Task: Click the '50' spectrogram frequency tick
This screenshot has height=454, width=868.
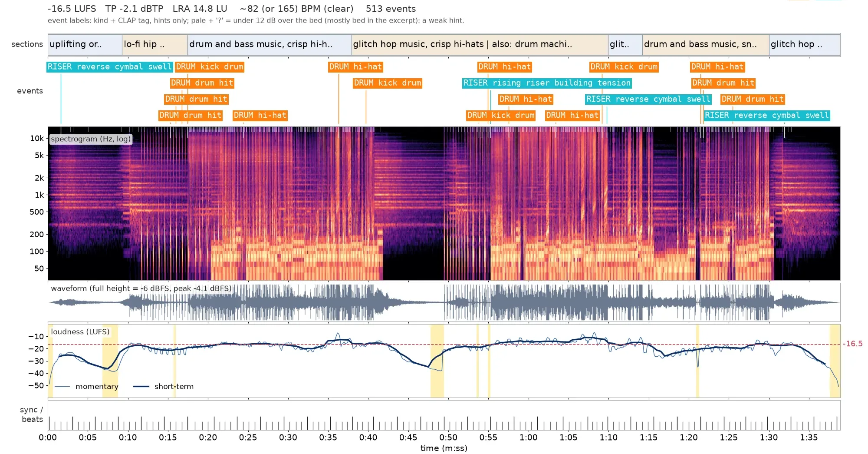Action: pos(39,268)
